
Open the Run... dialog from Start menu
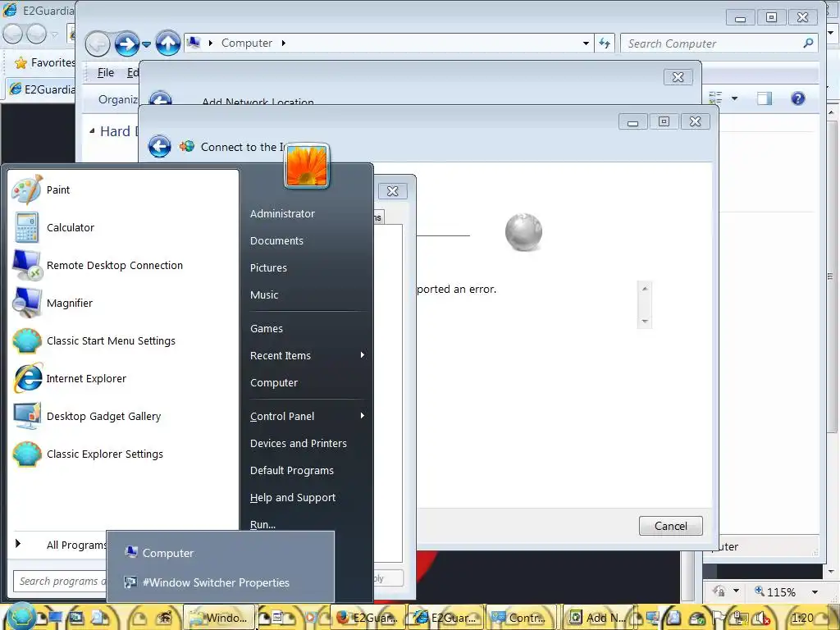(262, 524)
